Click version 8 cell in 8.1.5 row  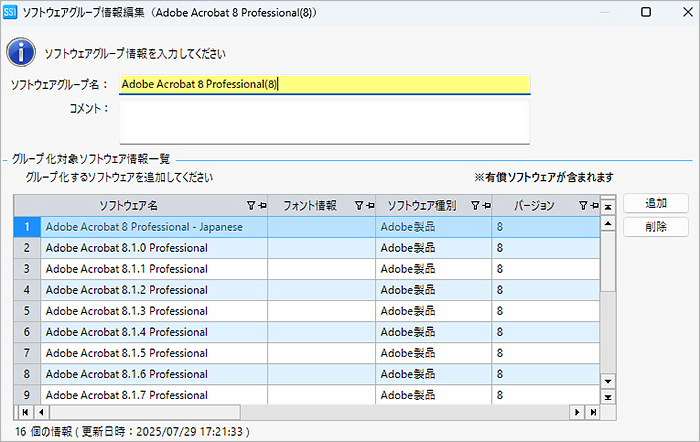[546, 353]
